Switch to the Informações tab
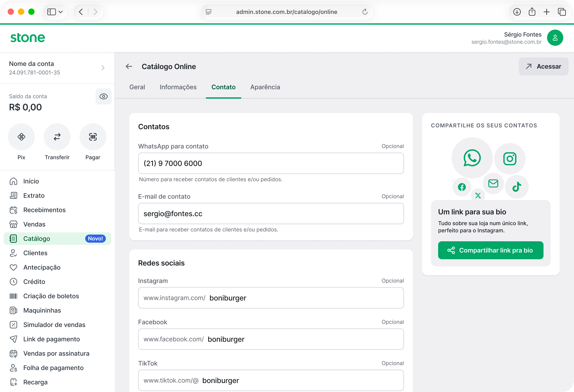 pyautogui.click(x=178, y=87)
